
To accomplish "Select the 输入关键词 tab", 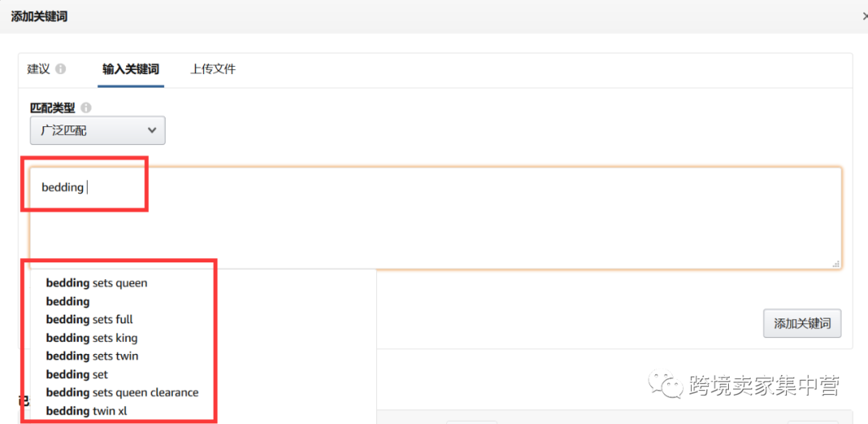I will click(131, 69).
